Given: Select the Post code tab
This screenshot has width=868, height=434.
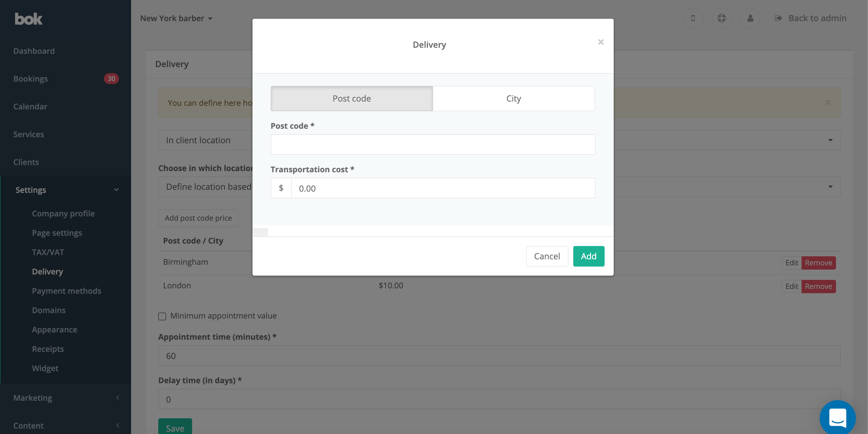Looking at the screenshot, I should point(352,98).
